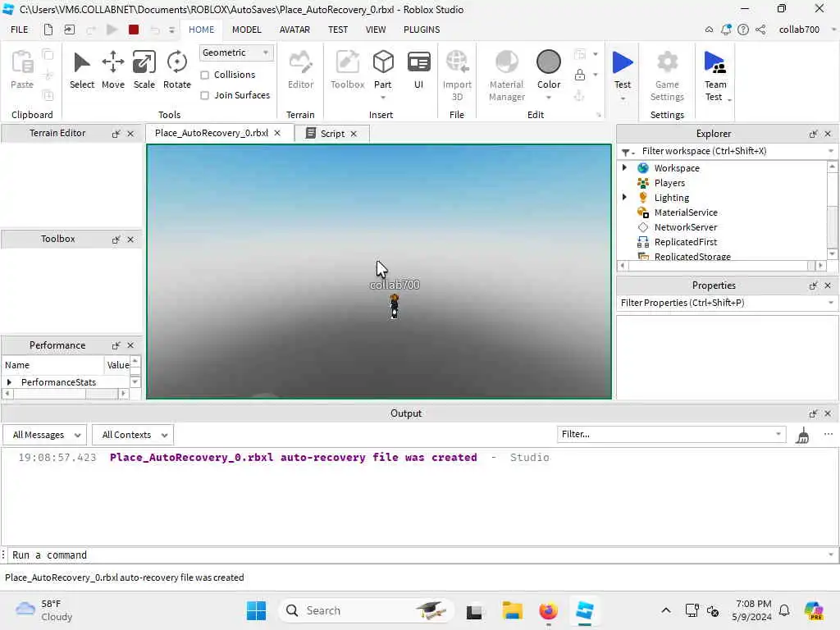Viewport: 840px width, 630px height.
Task: Open the Material Manager
Action: [x=507, y=75]
